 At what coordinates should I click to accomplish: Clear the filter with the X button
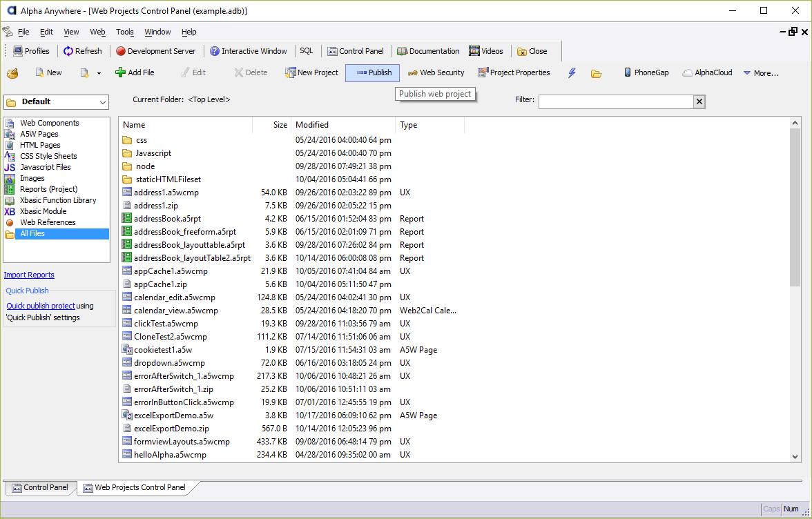[x=699, y=101]
